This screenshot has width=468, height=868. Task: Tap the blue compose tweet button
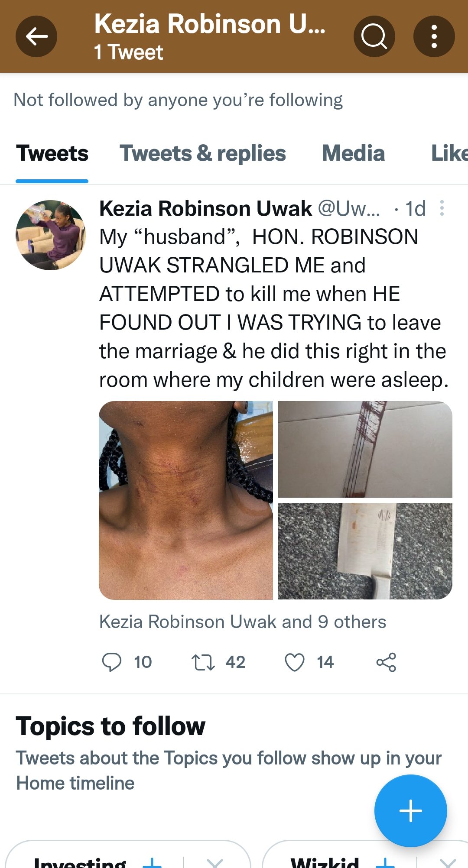[x=410, y=811]
